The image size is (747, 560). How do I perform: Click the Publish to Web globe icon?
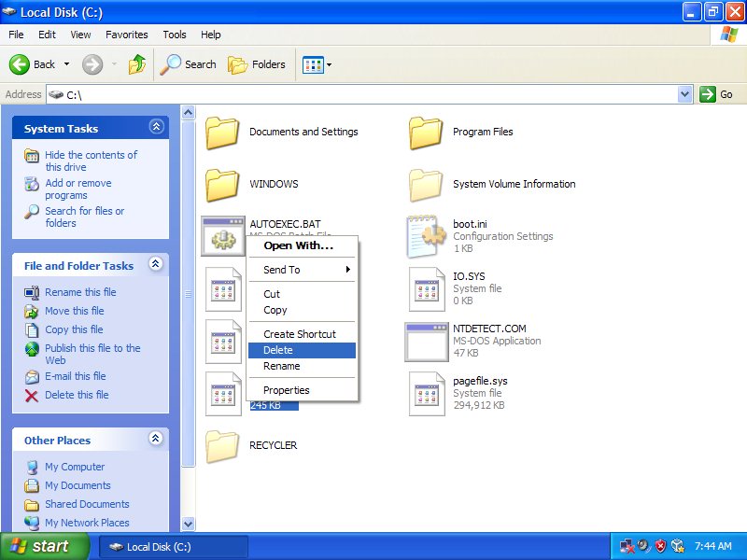pos(32,349)
